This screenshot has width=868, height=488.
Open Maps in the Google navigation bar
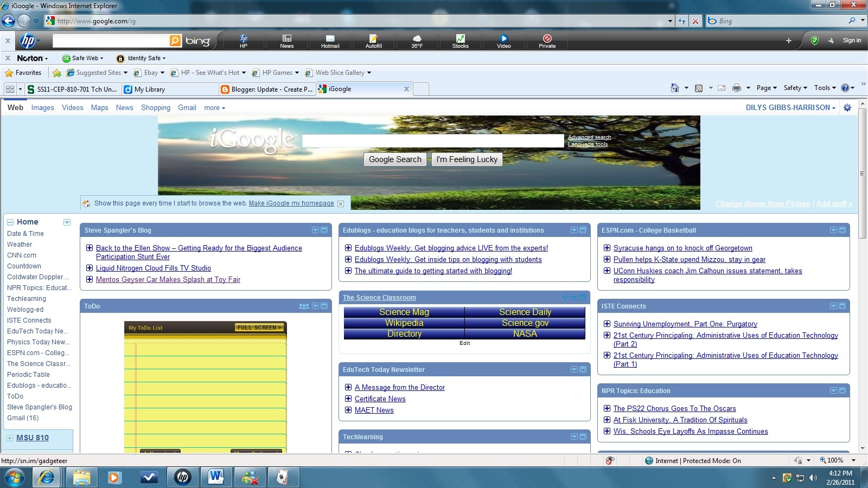tap(100, 108)
